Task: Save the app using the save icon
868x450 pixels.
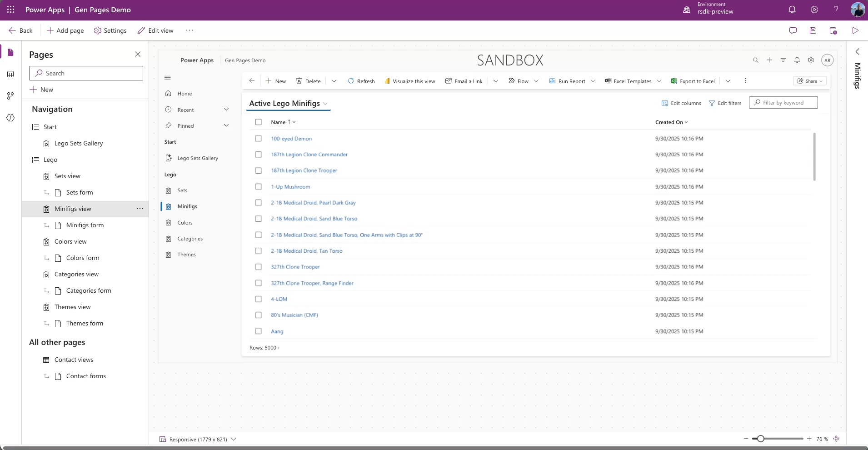Action: tap(813, 30)
